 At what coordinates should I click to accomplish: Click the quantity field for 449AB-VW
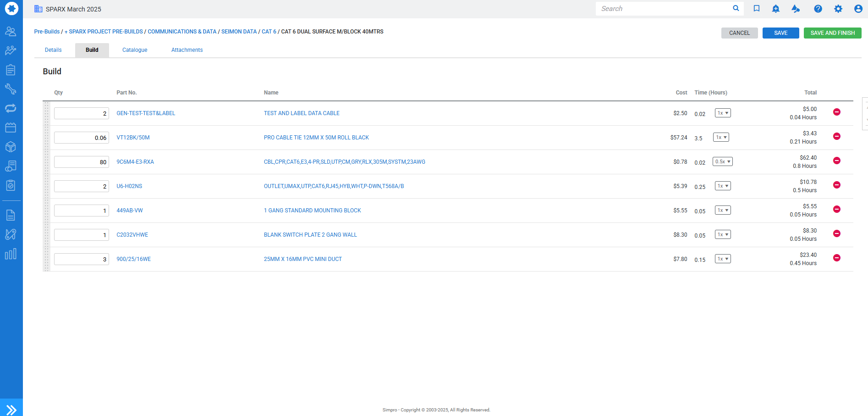tap(81, 211)
